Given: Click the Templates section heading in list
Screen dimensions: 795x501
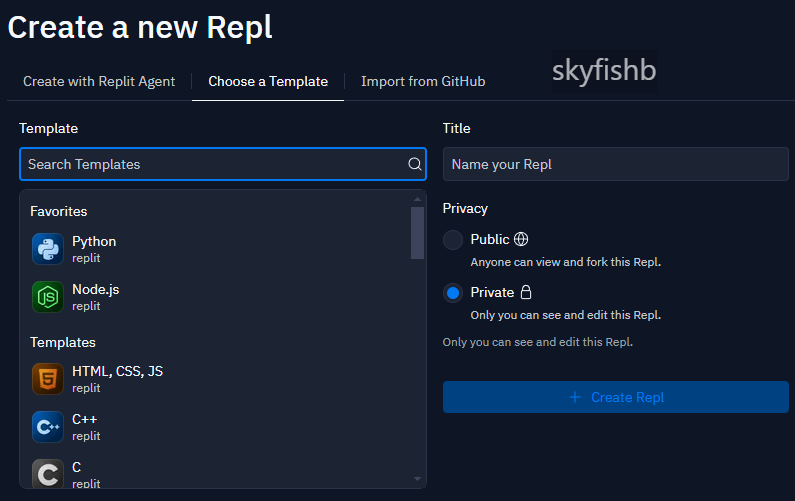Looking at the screenshot, I should (x=63, y=343).
